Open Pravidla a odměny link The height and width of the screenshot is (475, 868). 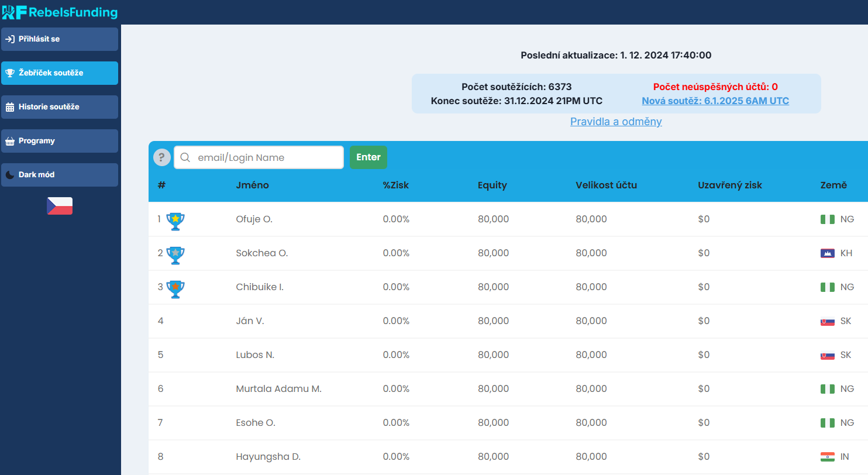(616, 122)
